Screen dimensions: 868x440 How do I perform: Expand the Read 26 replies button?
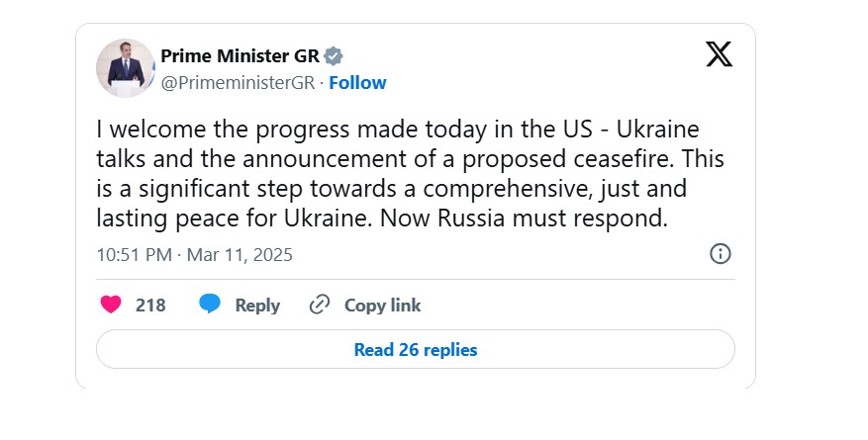[415, 350]
